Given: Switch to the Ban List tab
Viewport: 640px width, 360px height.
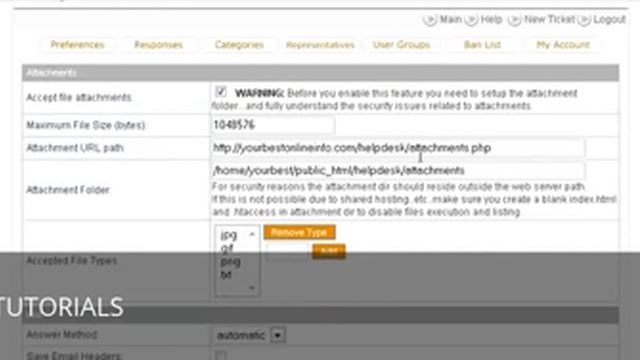Looking at the screenshot, I should (482, 45).
